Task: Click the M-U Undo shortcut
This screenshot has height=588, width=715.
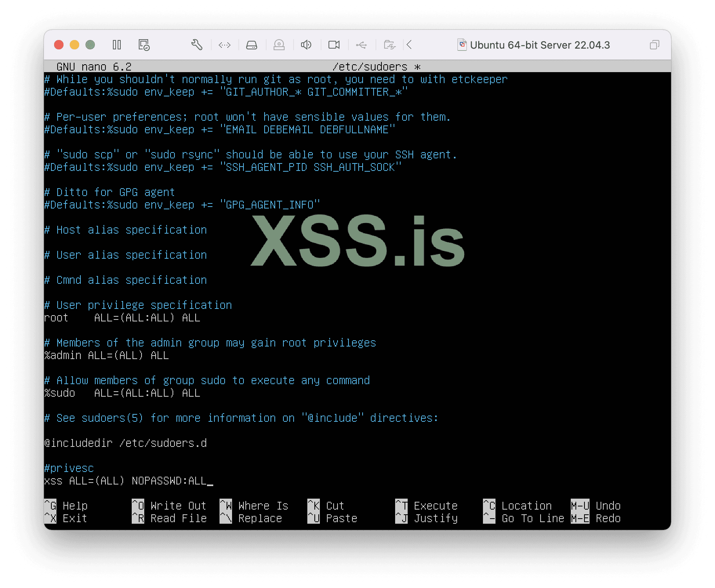Action: 596,506
